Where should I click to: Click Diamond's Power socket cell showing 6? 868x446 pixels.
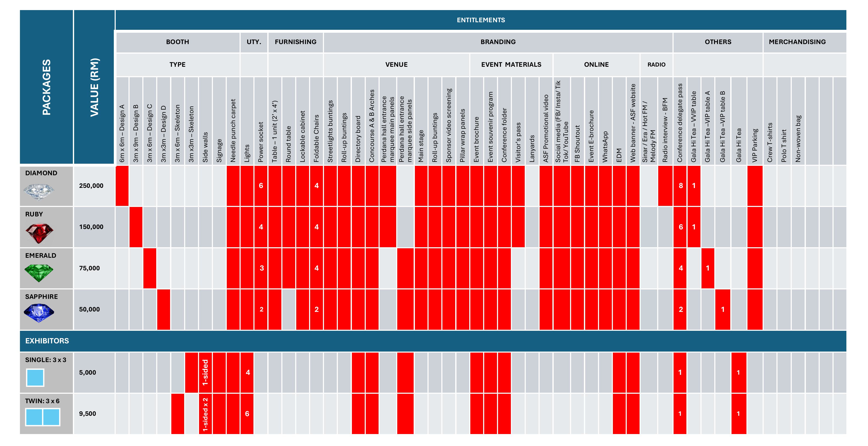coord(261,186)
